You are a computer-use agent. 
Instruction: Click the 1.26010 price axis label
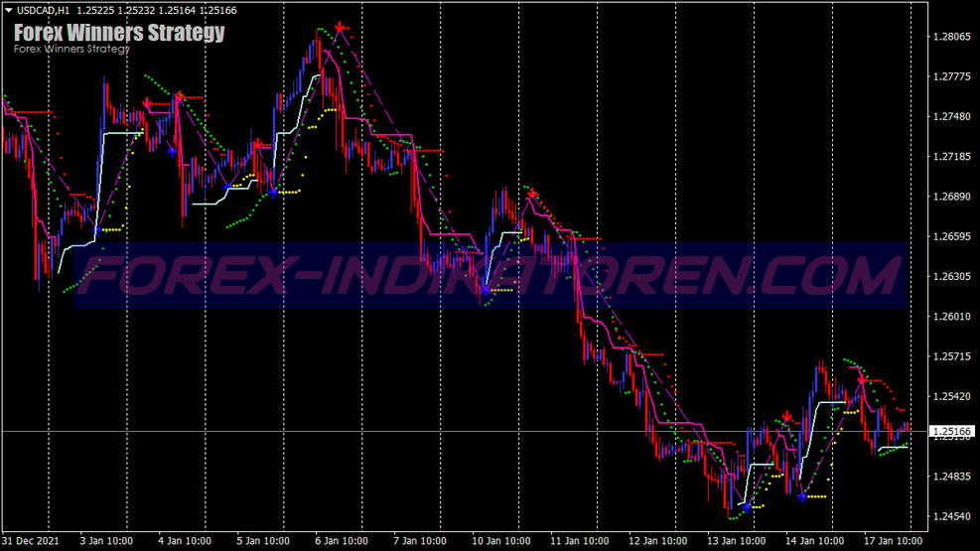click(951, 317)
